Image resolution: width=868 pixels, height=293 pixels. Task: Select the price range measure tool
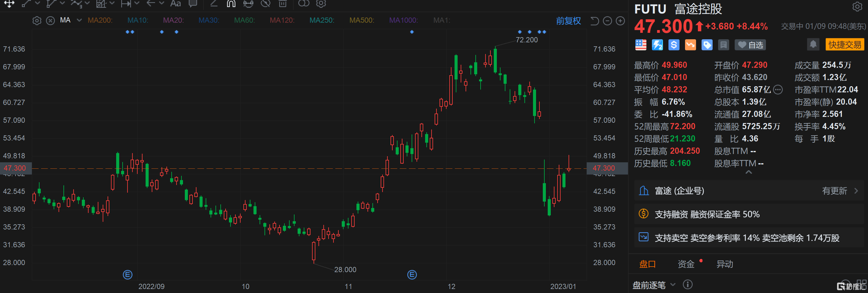pos(126,3)
